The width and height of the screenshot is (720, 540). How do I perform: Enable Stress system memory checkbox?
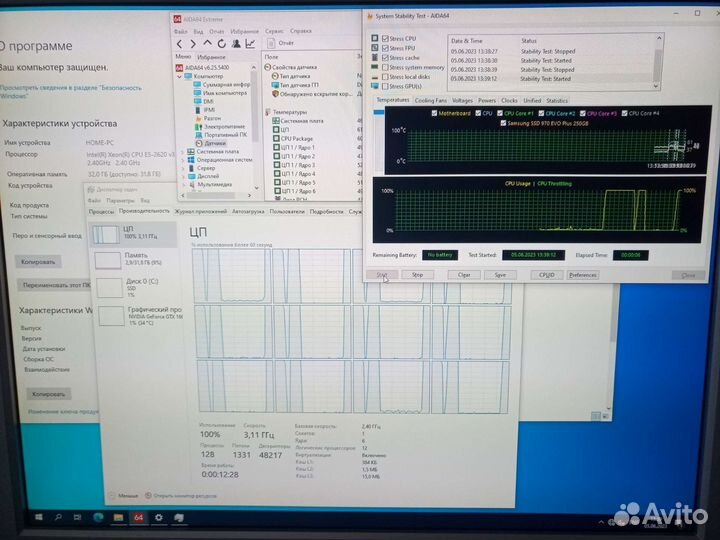click(x=385, y=67)
